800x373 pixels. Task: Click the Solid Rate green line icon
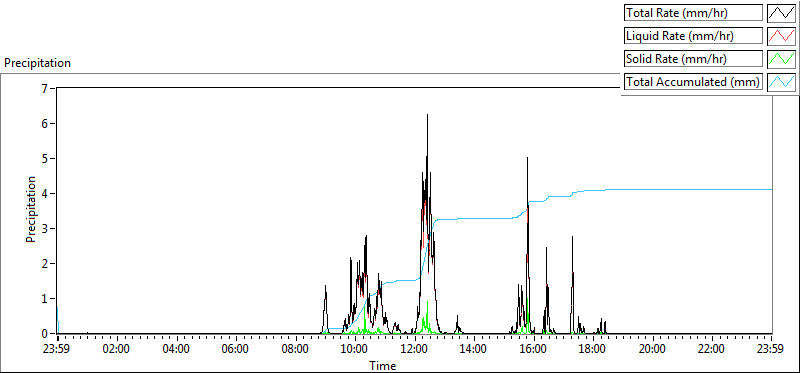[x=782, y=59]
